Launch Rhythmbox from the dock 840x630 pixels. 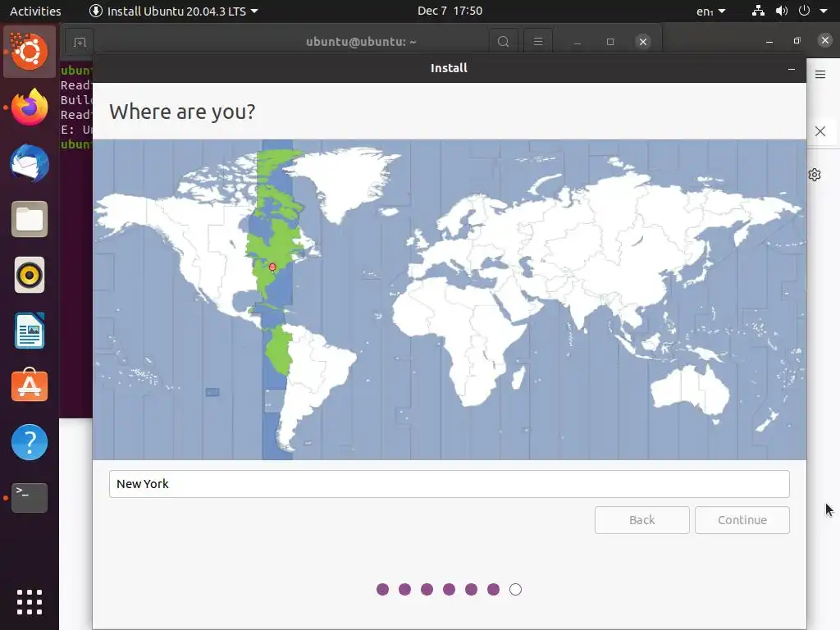coord(30,276)
